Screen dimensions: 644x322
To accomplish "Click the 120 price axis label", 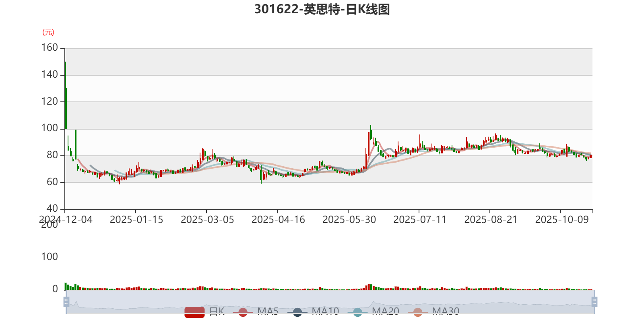I will coord(50,101).
